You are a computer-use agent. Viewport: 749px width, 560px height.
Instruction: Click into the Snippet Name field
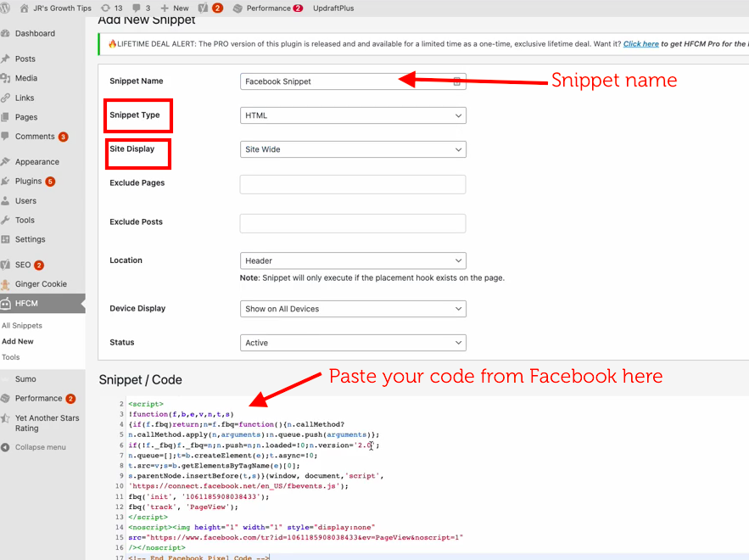pos(353,81)
